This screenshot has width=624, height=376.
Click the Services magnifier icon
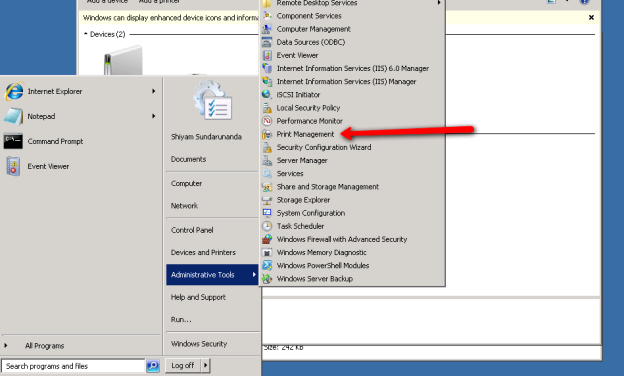point(267,173)
